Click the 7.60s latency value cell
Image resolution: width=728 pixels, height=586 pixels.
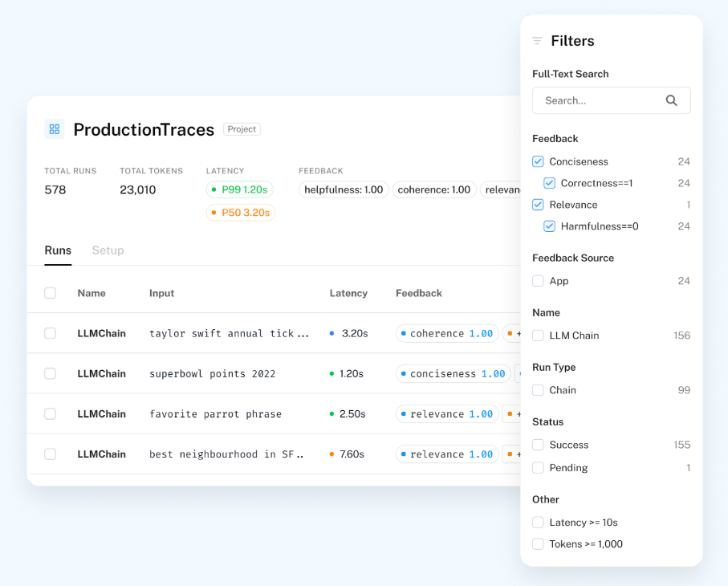click(352, 454)
